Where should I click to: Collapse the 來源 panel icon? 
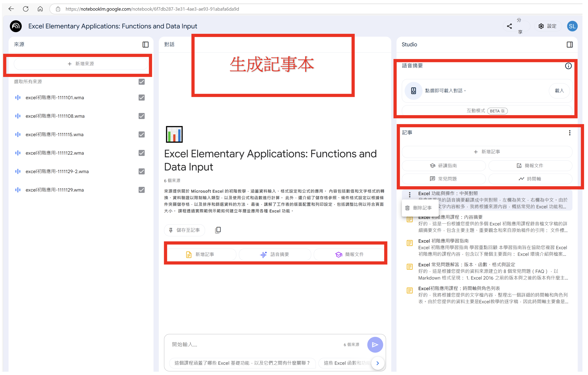click(146, 44)
